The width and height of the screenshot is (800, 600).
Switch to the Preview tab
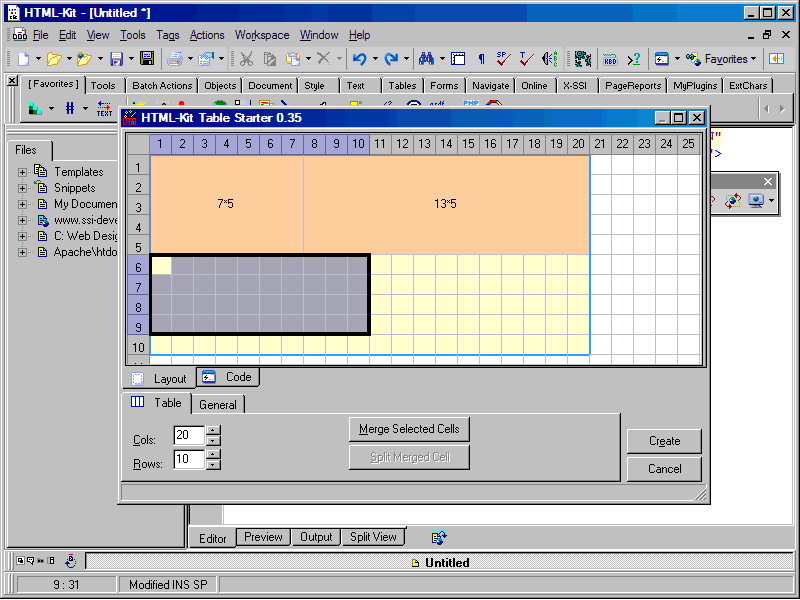click(x=263, y=537)
